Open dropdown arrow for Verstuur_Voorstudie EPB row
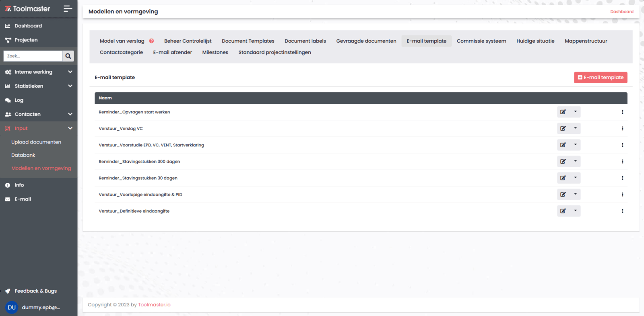 coord(575,145)
